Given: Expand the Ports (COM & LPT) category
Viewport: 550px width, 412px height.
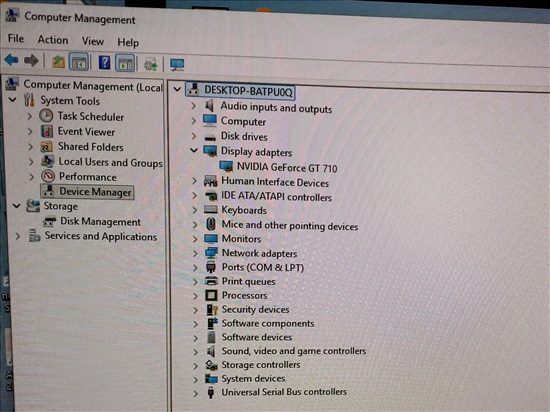Looking at the screenshot, I should click(x=195, y=268).
